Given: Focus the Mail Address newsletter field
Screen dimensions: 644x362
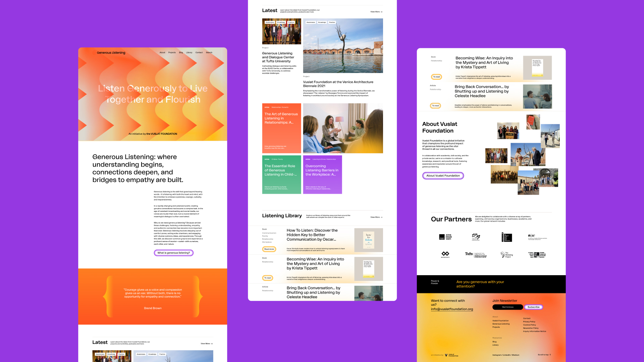Looking at the screenshot, I should (507, 307).
